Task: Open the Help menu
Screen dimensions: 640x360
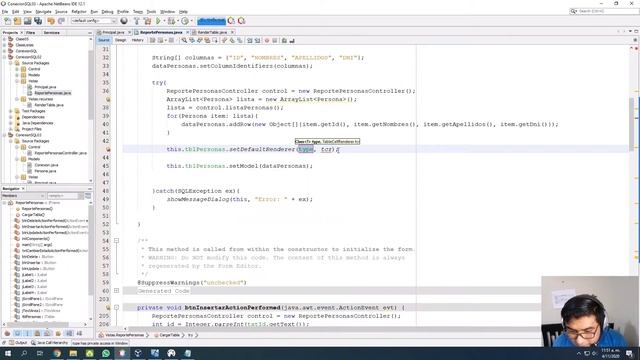Action: 183,12
